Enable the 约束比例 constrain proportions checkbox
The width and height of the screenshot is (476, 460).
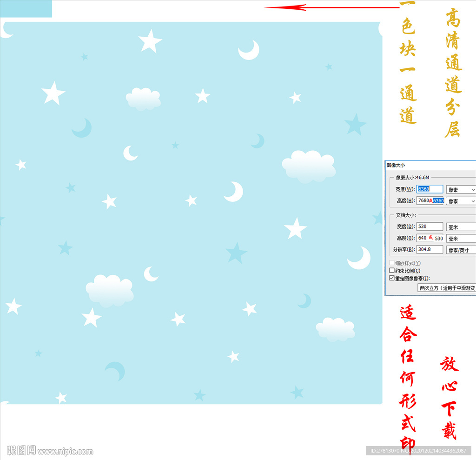click(392, 270)
